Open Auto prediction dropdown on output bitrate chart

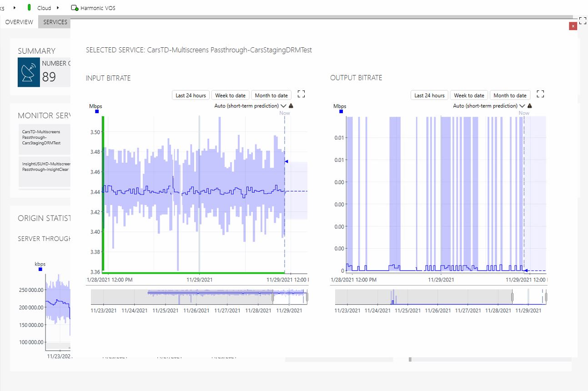point(489,106)
